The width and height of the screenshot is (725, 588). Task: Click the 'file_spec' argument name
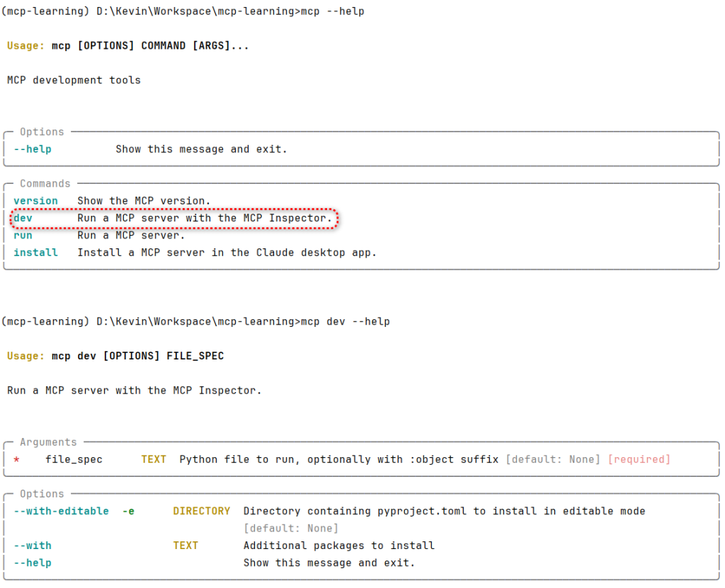[x=74, y=459]
